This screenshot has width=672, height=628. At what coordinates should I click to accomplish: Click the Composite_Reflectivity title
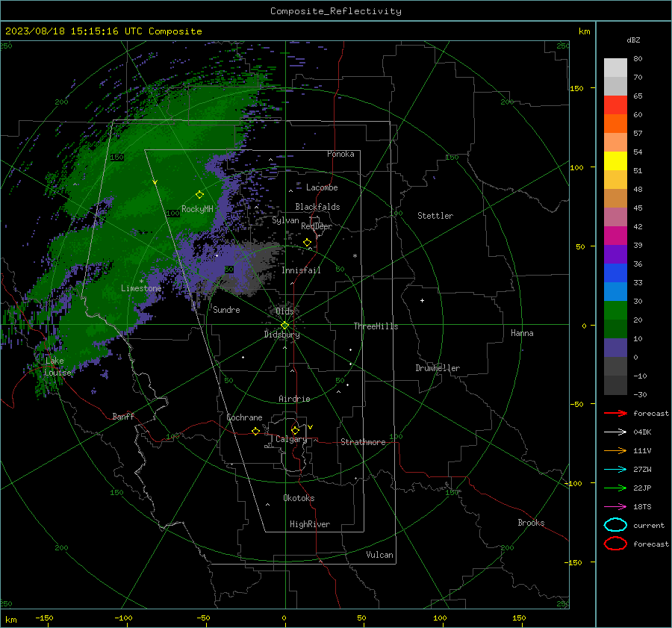click(336, 11)
